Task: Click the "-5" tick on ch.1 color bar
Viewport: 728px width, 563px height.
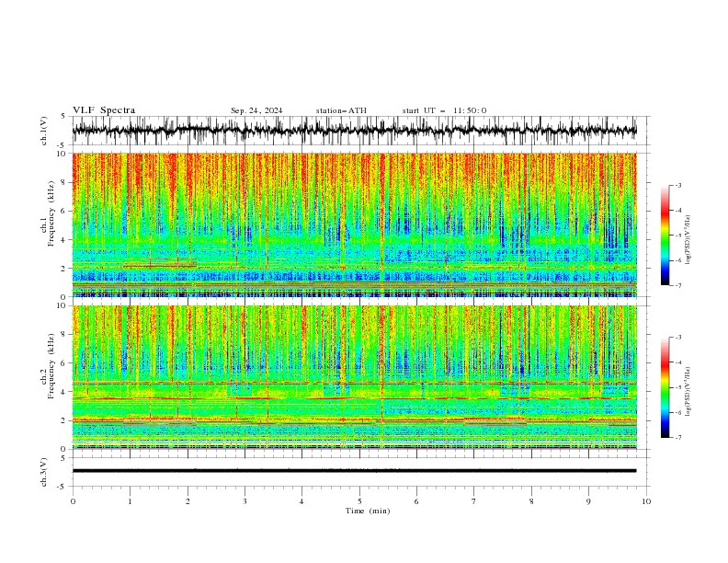Action: 677,236
